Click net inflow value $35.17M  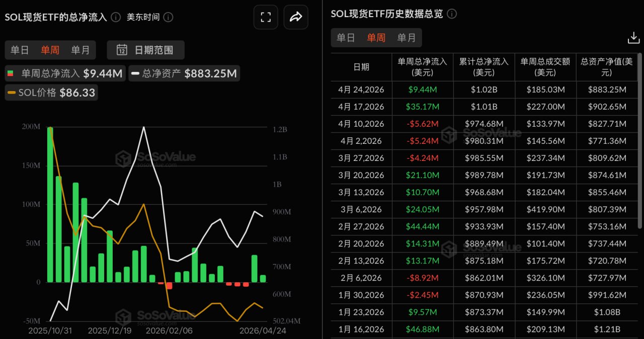click(423, 107)
